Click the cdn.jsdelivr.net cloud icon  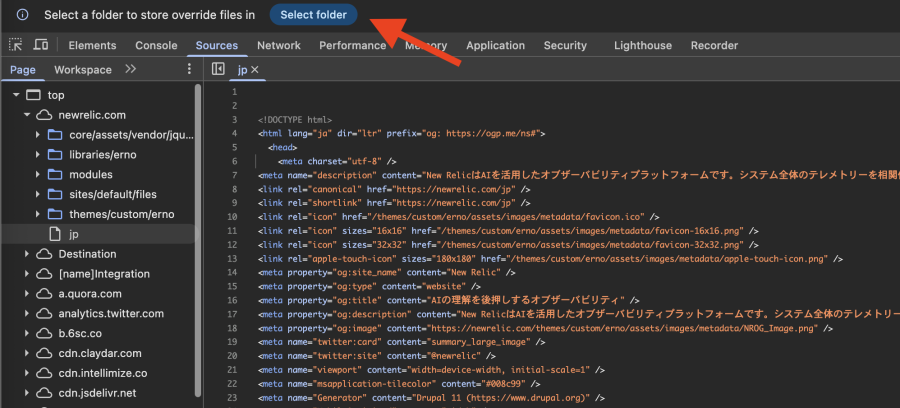point(44,393)
